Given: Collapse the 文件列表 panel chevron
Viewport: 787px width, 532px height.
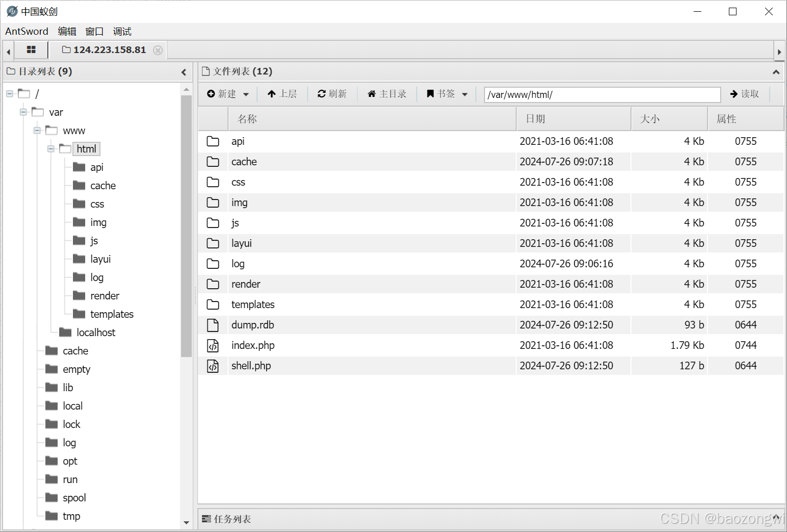Looking at the screenshot, I should [776, 72].
